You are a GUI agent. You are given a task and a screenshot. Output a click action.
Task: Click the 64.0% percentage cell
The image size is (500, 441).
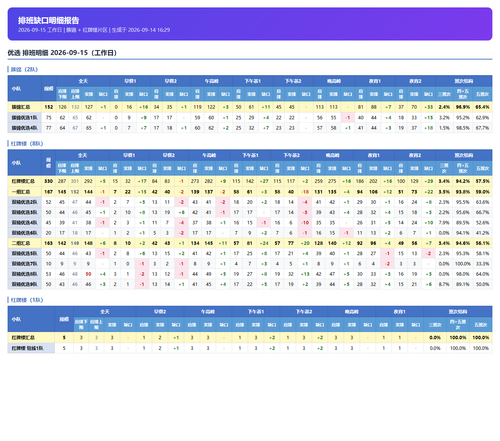pyautogui.click(x=482, y=274)
